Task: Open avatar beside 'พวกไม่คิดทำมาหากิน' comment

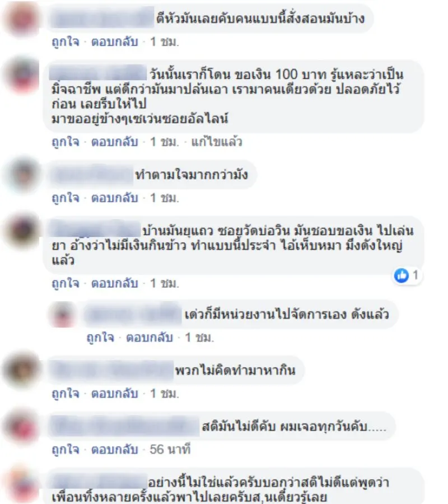Action: 21,370
